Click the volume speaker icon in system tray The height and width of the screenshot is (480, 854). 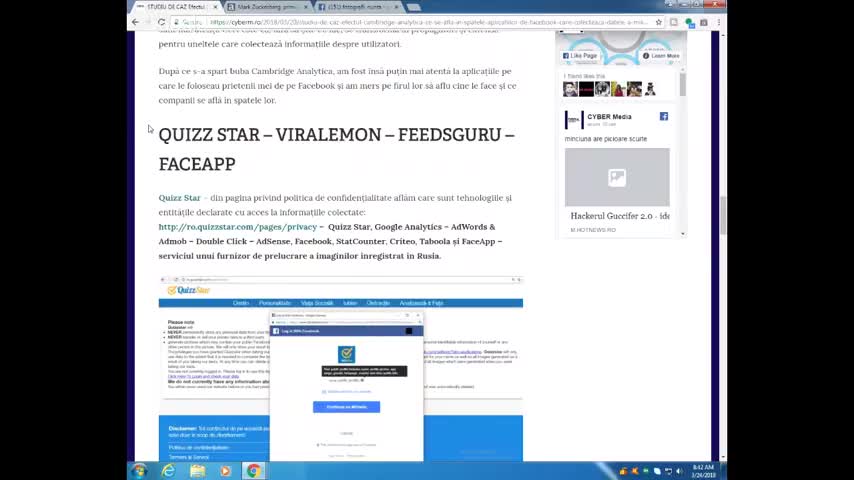[679, 471]
